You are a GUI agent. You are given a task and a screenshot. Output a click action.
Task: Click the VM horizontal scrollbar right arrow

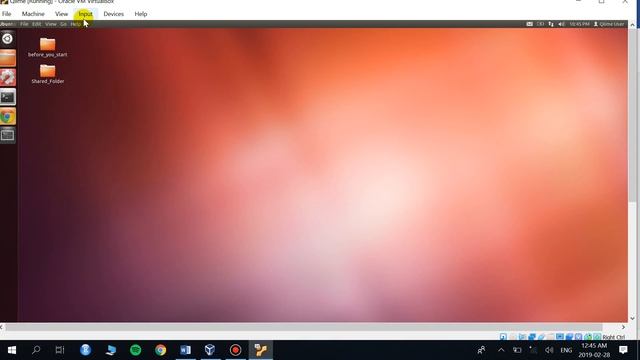tap(623, 327)
